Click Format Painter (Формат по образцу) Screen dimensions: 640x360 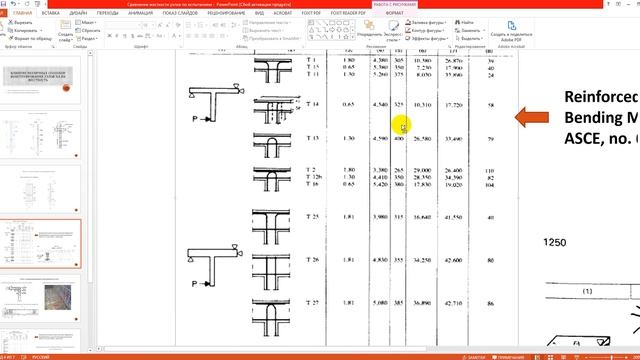(30, 38)
